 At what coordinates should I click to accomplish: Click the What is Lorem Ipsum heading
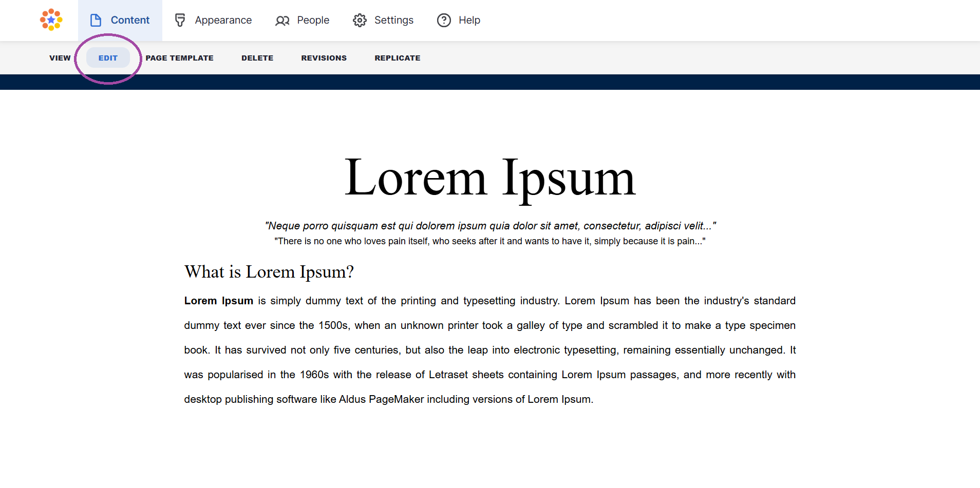[x=269, y=271]
